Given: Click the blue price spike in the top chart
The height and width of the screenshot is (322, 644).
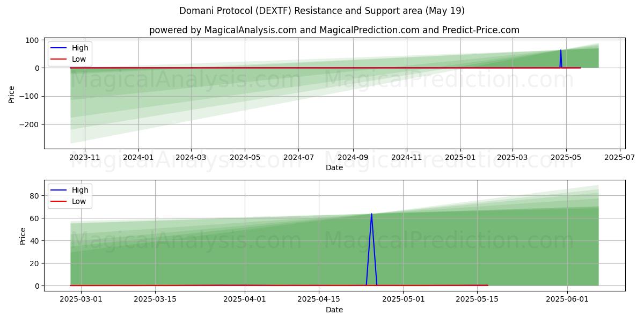Looking at the screenshot, I should pyautogui.click(x=561, y=59).
